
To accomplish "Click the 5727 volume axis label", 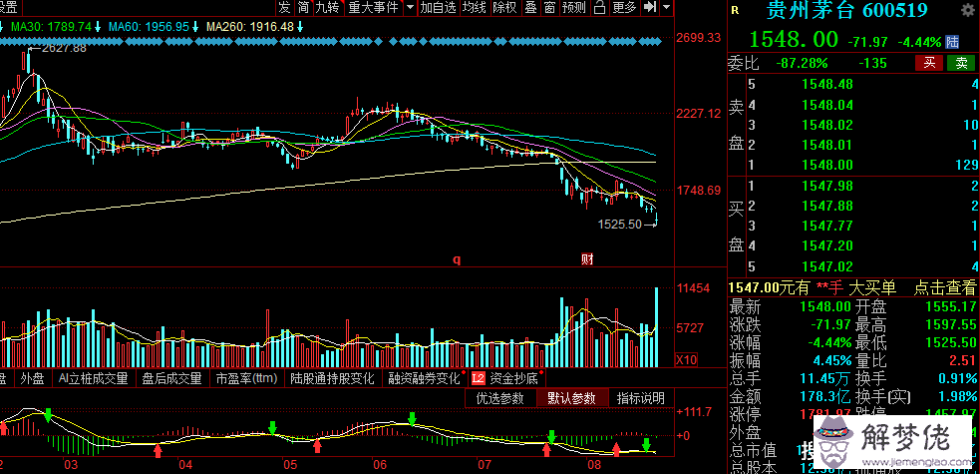I will pyautogui.click(x=691, y=327).
